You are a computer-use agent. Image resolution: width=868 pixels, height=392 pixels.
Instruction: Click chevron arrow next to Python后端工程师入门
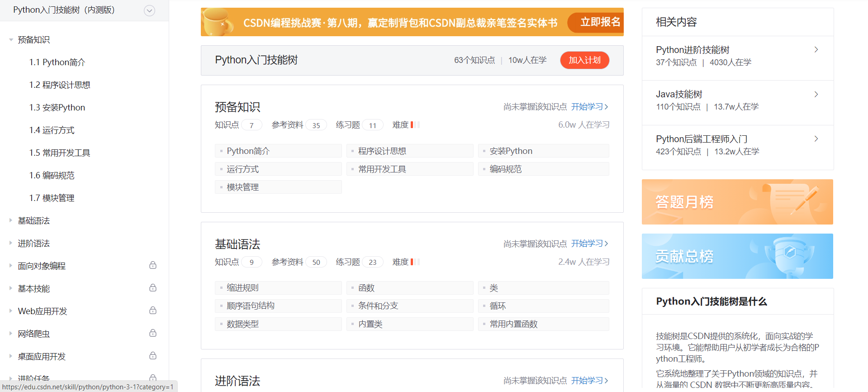pos(816,139)
